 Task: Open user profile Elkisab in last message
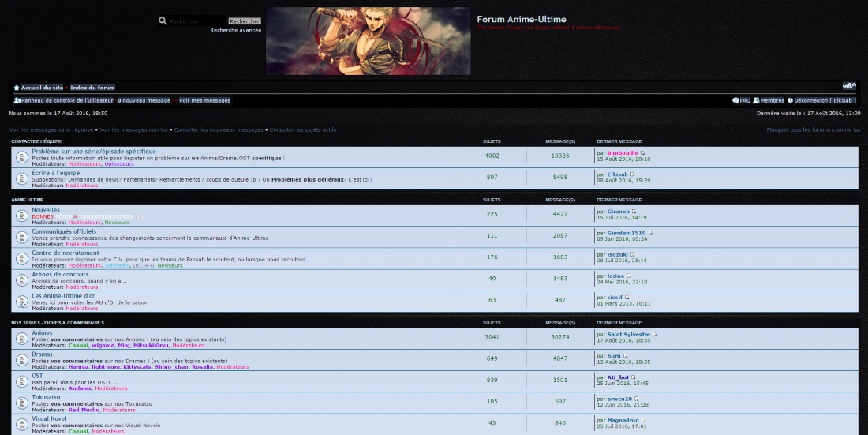pyautogui.click(x=617, y=174)
